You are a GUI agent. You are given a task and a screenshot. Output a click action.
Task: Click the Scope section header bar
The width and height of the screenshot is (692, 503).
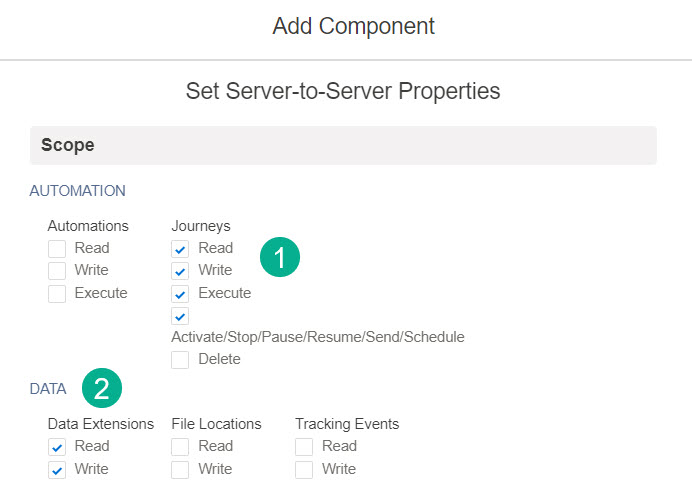tap(343, 145)
